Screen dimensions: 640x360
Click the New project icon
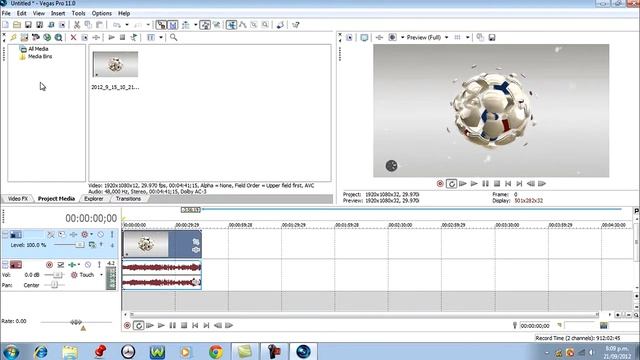pyautogui.click(x=6, y=25)
